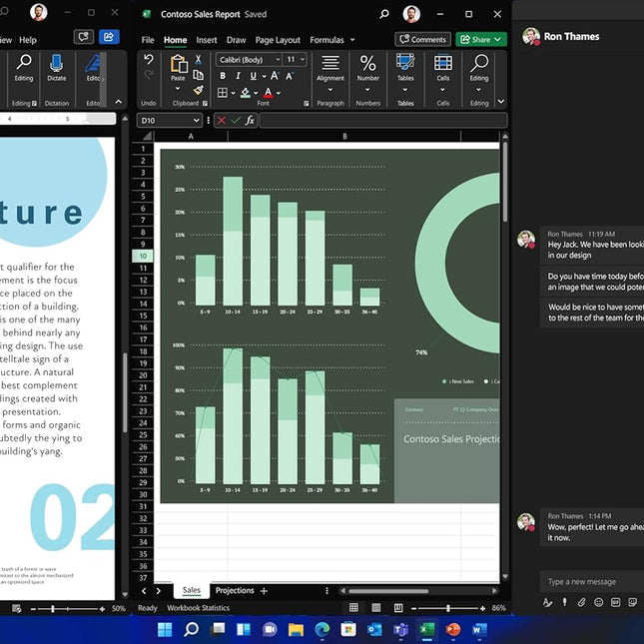Switch to Page Break Preview in status bar
This screenshot has height=644, width=644.
tap(398, 607)
